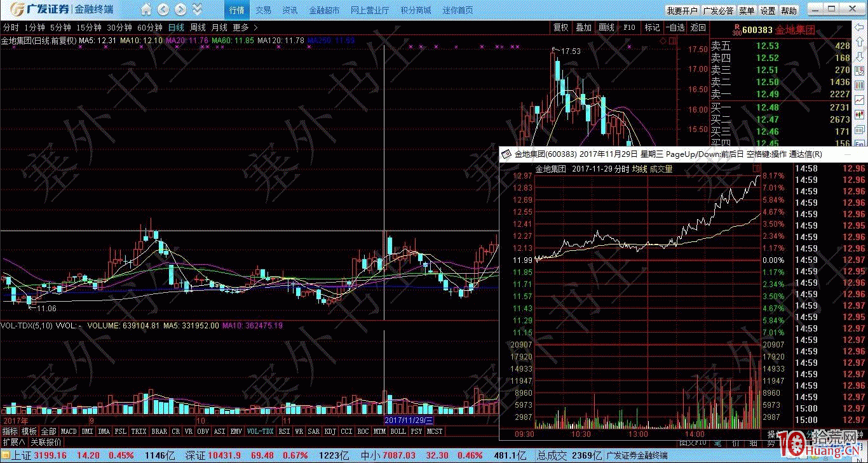Open the 帮助 help button
The height and width of the screenshot is (463, 868).
point(789,11)
